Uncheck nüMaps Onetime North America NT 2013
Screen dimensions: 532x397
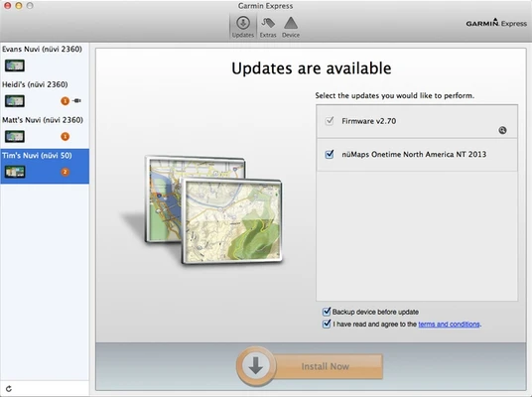tap(330, 154)
